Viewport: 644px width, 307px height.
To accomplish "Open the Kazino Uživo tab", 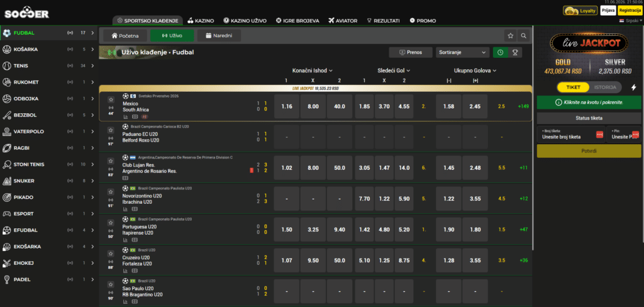I will (245, 21).
